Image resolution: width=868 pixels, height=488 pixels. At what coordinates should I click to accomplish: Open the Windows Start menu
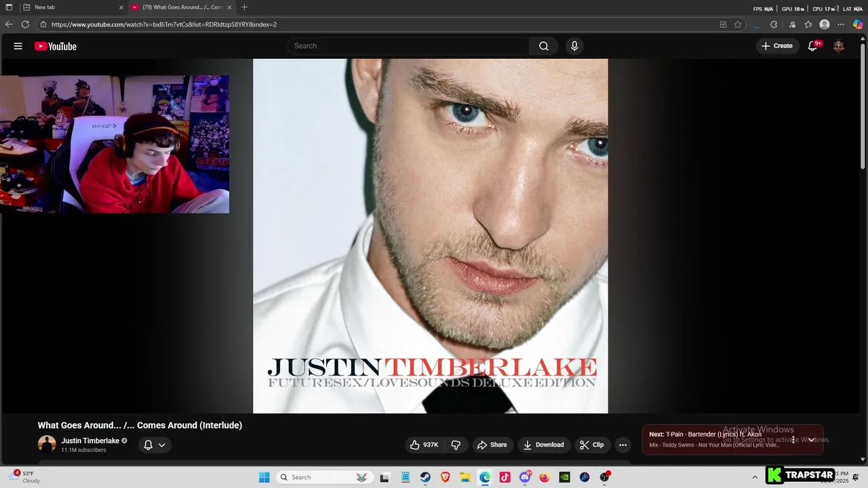click(264, 477)
